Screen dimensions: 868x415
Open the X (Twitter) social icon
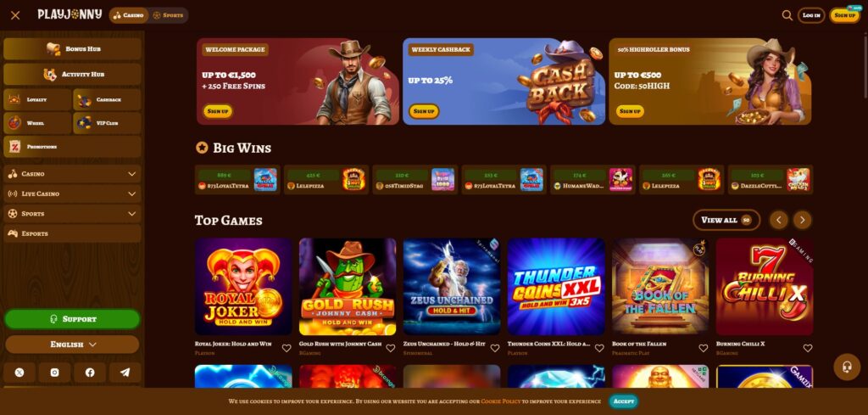20,373
